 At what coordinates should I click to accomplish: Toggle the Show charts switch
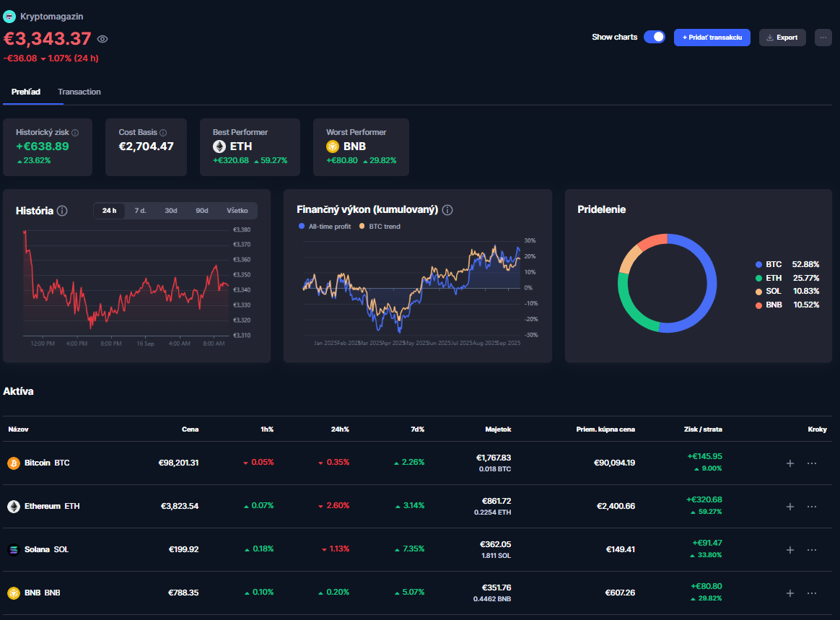point(654,37)
